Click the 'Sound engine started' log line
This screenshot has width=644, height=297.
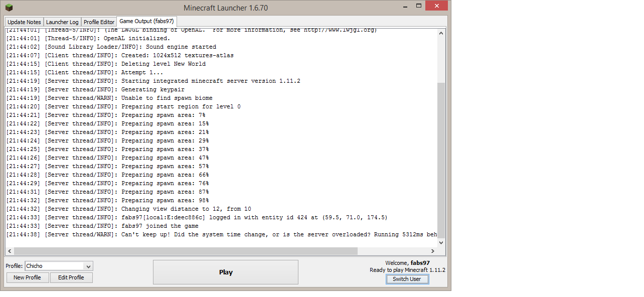click(111, 47)
